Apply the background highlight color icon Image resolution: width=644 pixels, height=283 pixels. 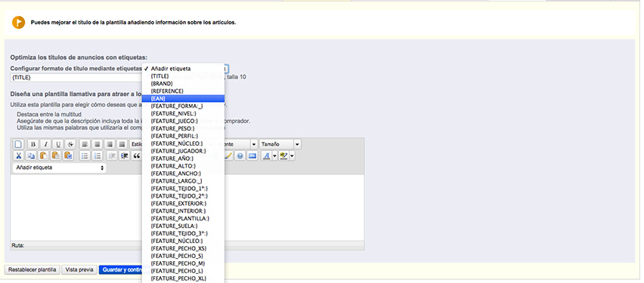point(283,156)
